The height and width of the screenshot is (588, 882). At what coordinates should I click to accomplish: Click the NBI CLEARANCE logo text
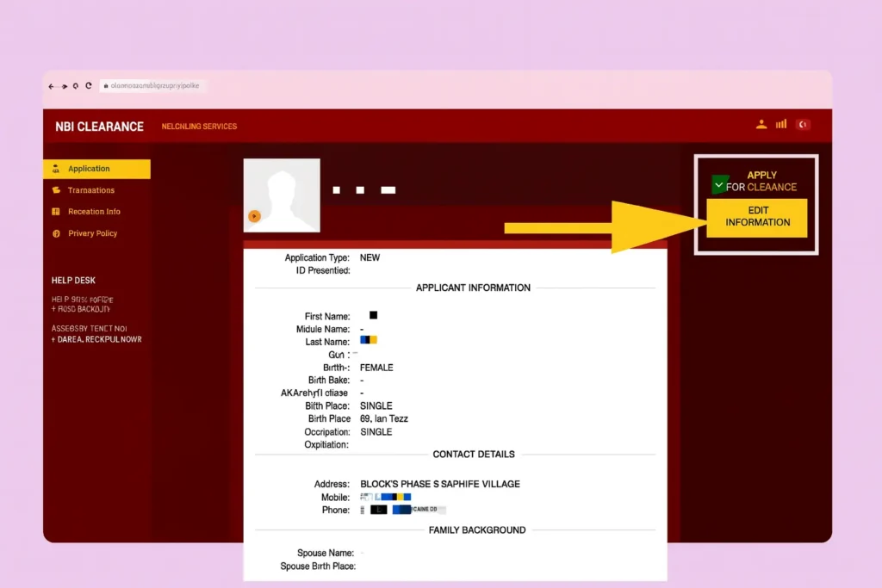98,126
